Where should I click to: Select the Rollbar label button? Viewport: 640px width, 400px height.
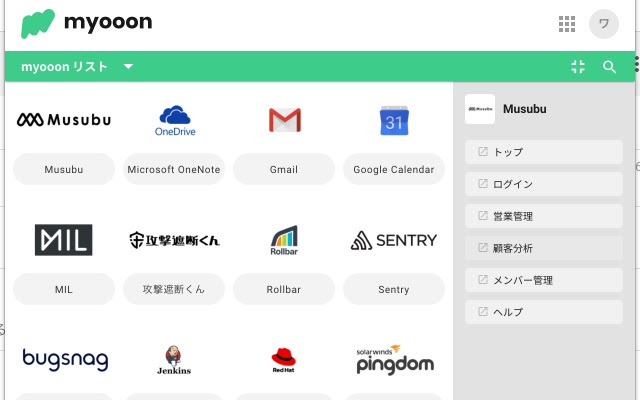coord(284,289)
